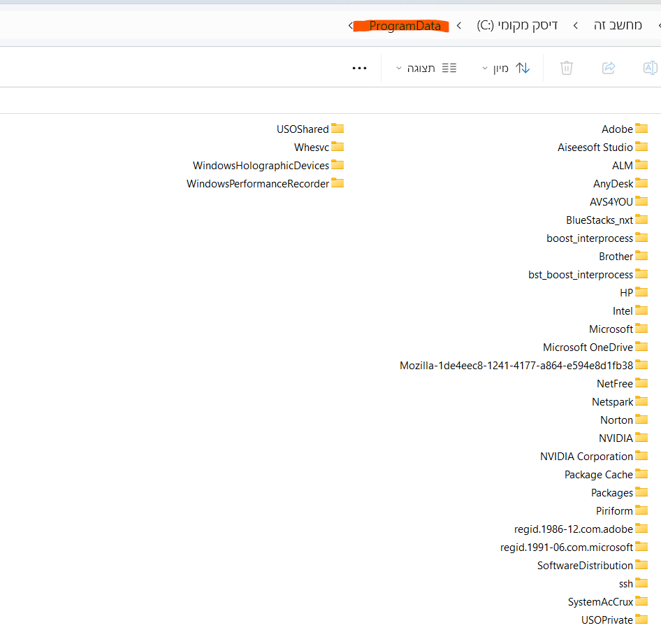Click the USOShared folder

click(303, 129)
